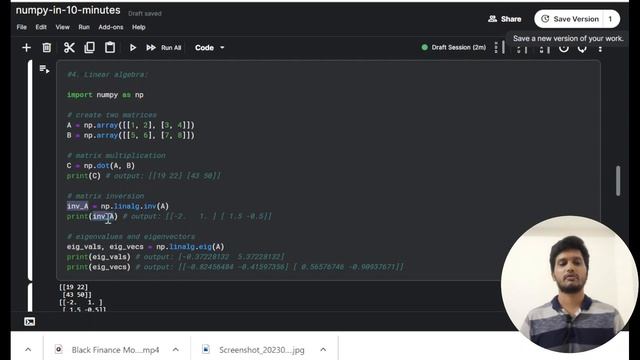
Task: Copy the selected cell
Action: tap(89, 48)
